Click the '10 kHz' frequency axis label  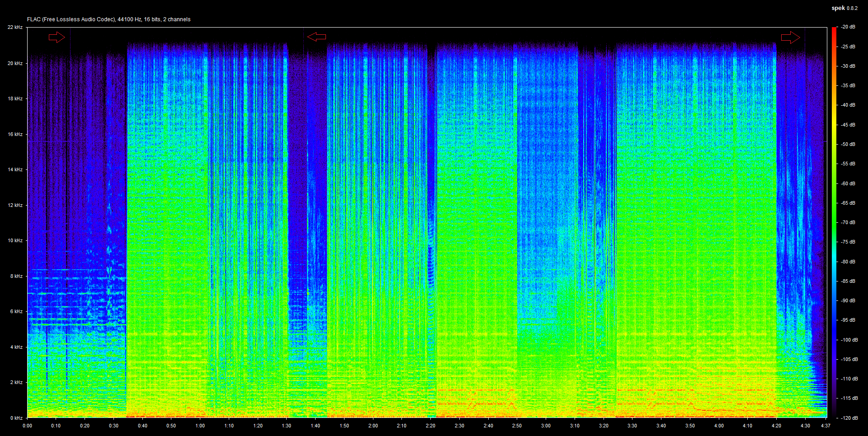[x=15, y=240]
